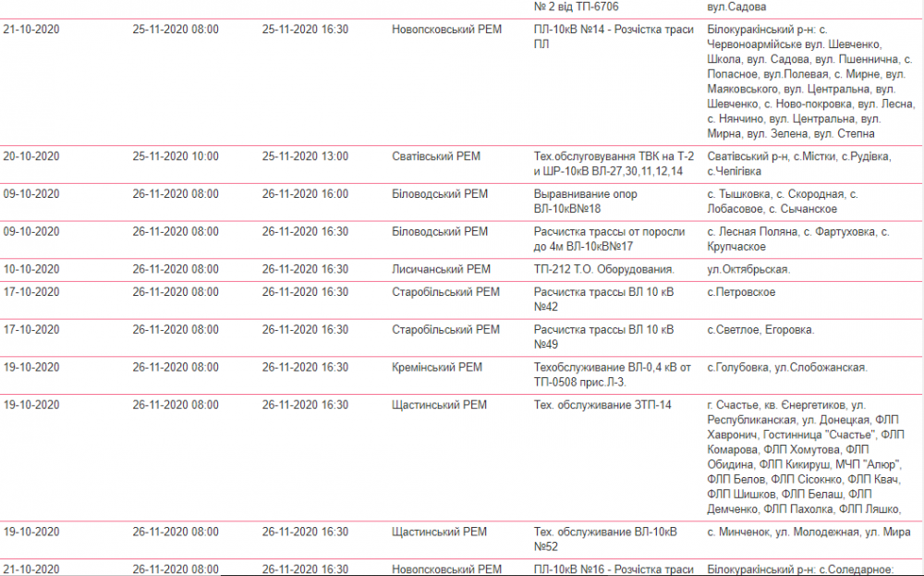Select the 20-10-2020 date cell
This screenshot has width=924, height=576.
[31, 156]
